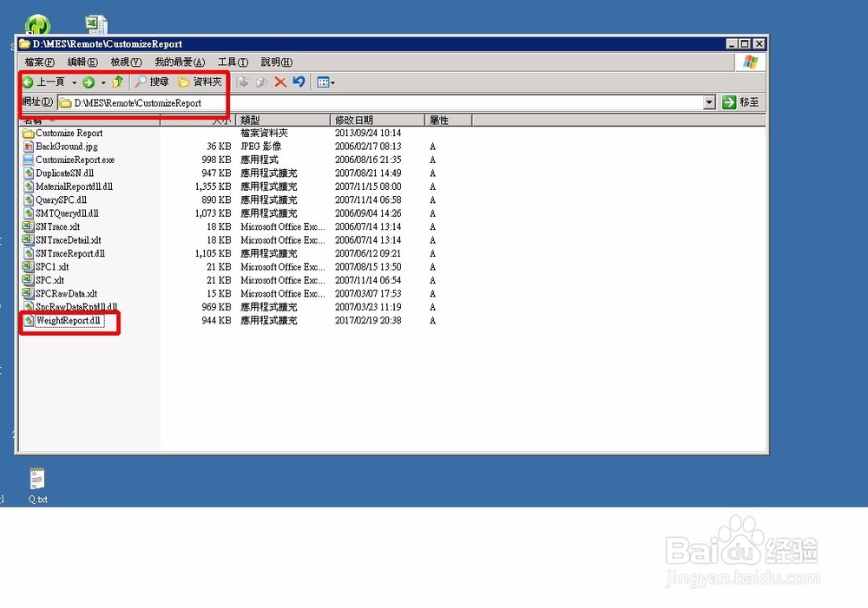Select the SpcRawDataRptdll.dll file icon
Screen dimensions: 868x608
(29, 306)
